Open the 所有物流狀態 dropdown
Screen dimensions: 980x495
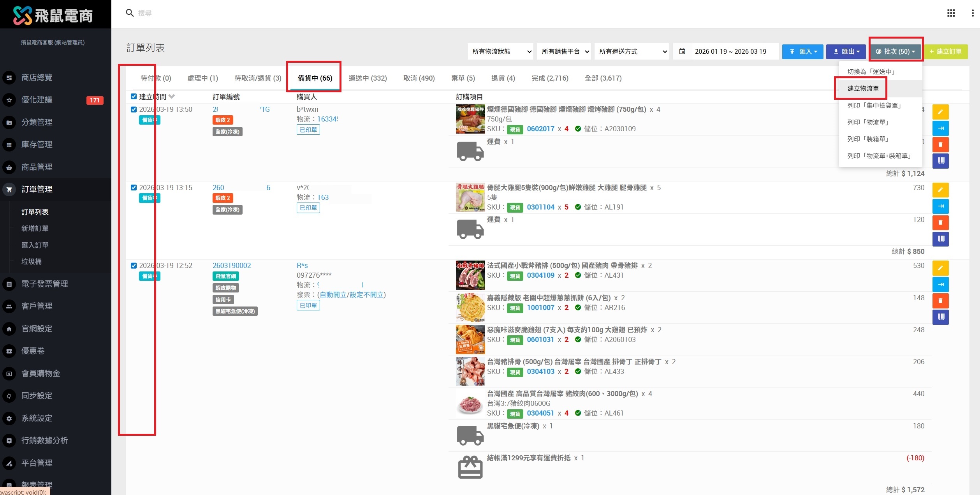click(x=500, y=51)
